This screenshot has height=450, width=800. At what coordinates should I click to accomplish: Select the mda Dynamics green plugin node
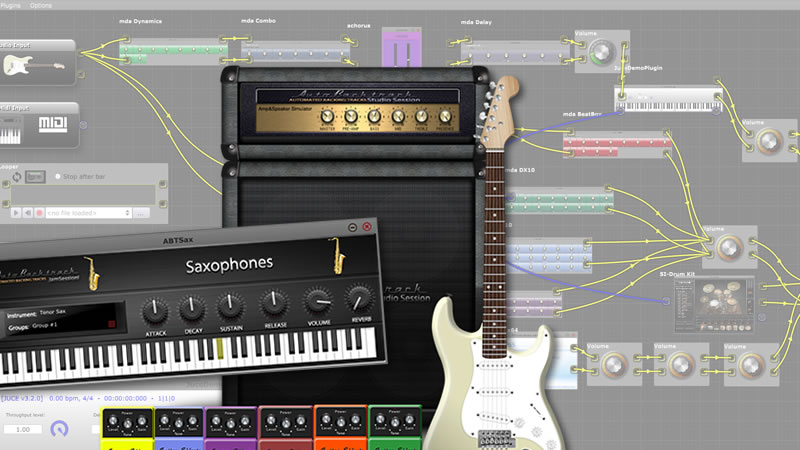pyautogui.click(x=173, y=52)
